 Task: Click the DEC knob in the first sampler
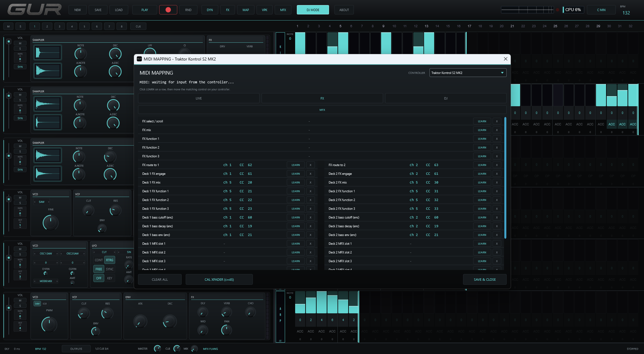pyautogui.click(x=115, y=53)
